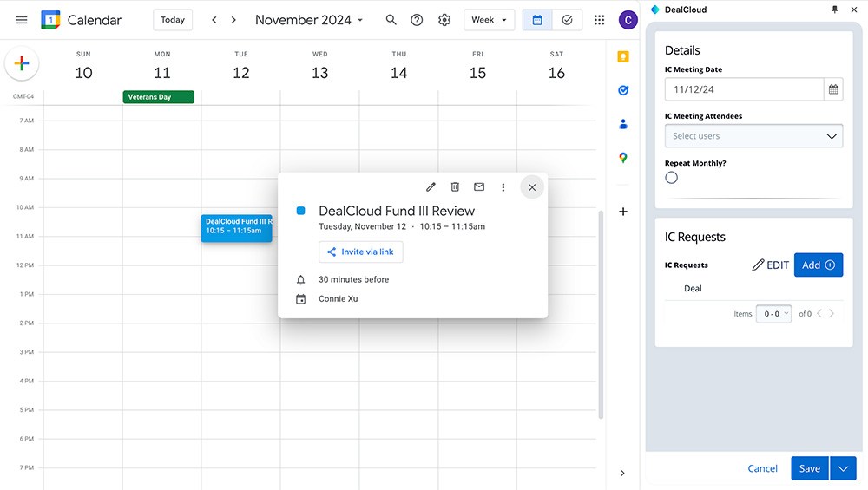
Task: Open the November 2024 month dropdown
Action: [309, 20]
